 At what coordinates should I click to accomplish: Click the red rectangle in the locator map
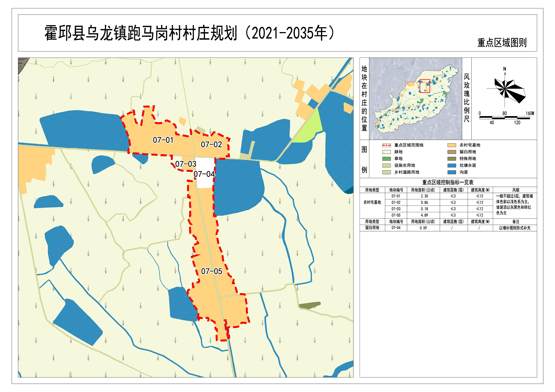425,86
